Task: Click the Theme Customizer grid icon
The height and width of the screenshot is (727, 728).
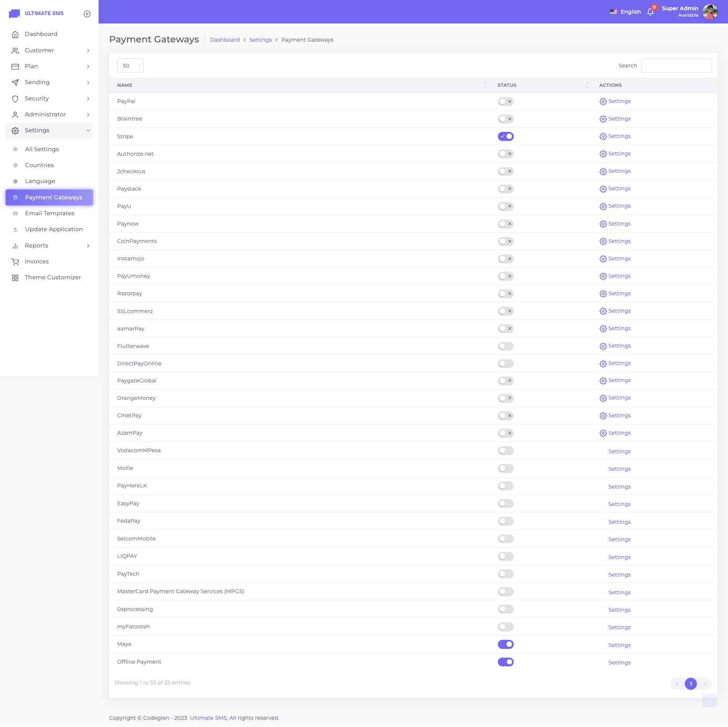Action: coord(15,277)
